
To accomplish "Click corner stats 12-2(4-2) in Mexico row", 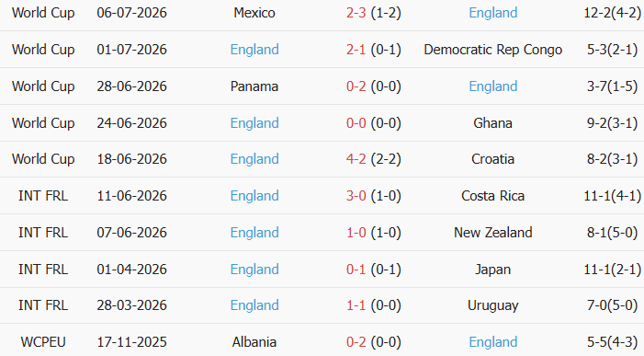I will (x=612, y=13).
